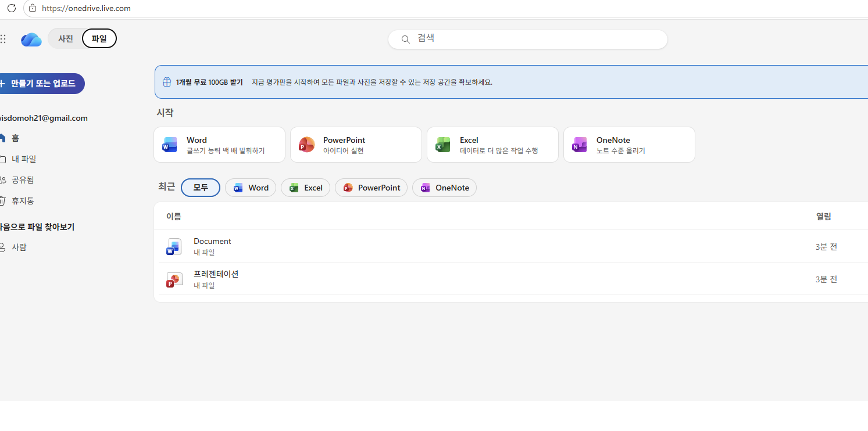
Task: Click the folder icon beside 내 파일
Action: [2, 159]
